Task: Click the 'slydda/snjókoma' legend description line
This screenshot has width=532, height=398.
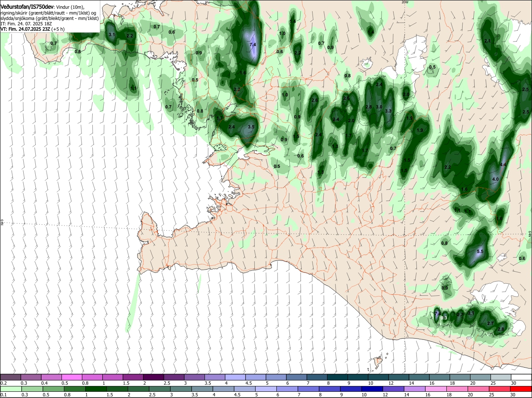Action: click(x=49, y=18)
